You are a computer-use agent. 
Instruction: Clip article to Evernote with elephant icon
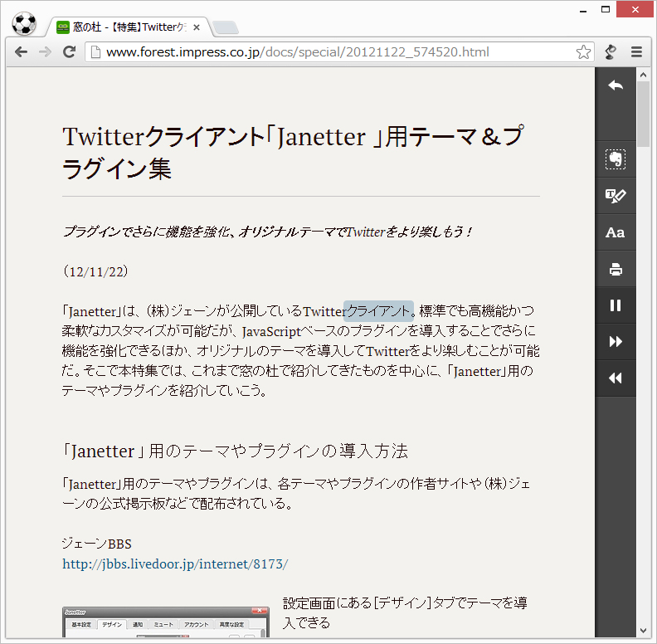point(615,159)
